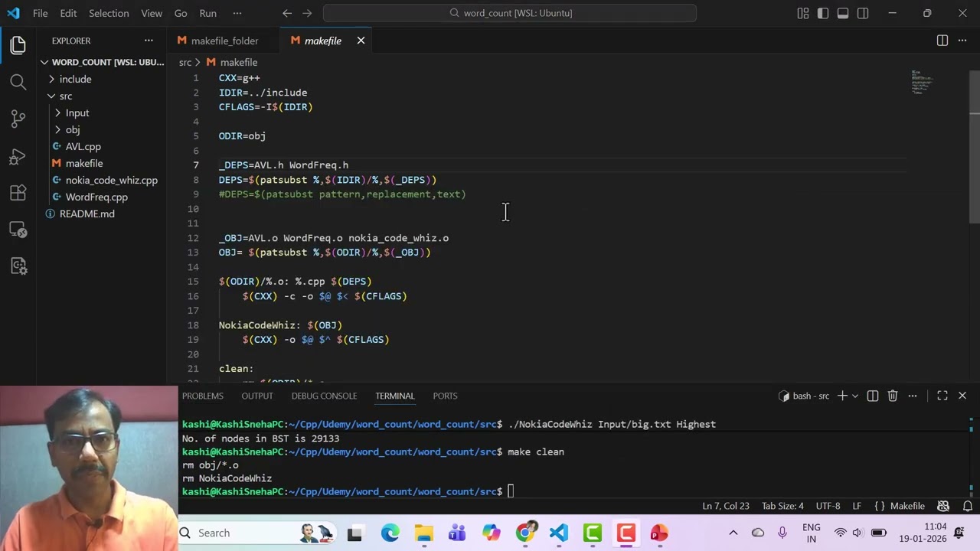
Task: Open the File menu
Action: 40,13
